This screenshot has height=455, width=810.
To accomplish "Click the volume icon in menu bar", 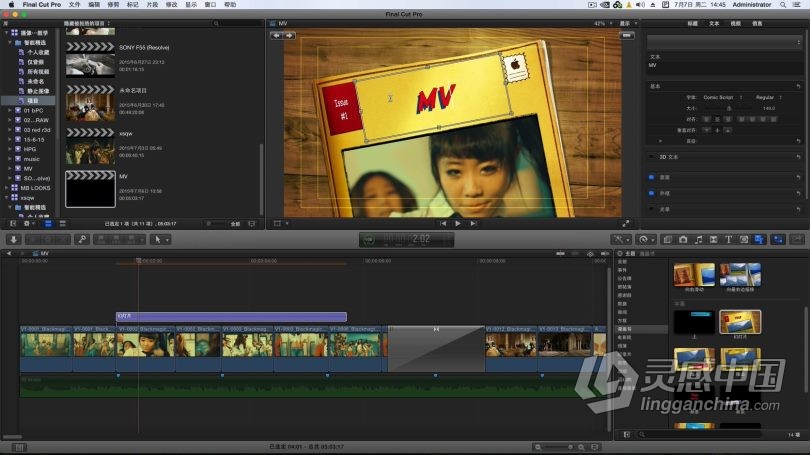I will pyautogui.click(x=641, y=4).
